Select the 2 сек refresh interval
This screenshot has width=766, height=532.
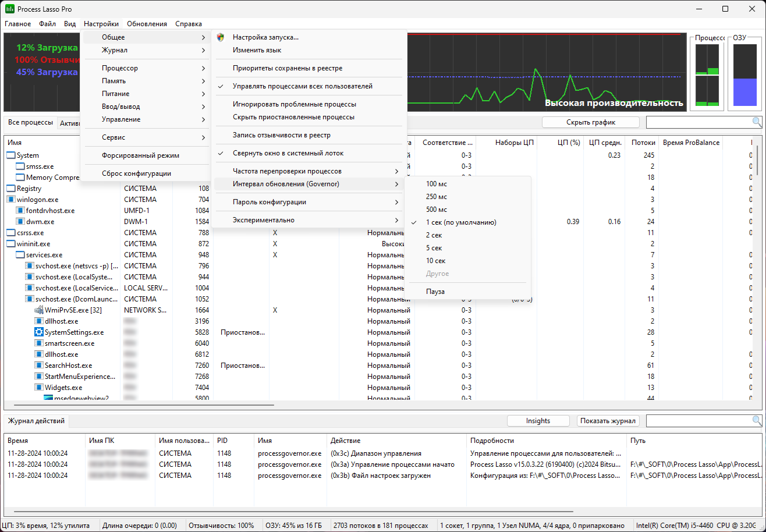[467, 235]
